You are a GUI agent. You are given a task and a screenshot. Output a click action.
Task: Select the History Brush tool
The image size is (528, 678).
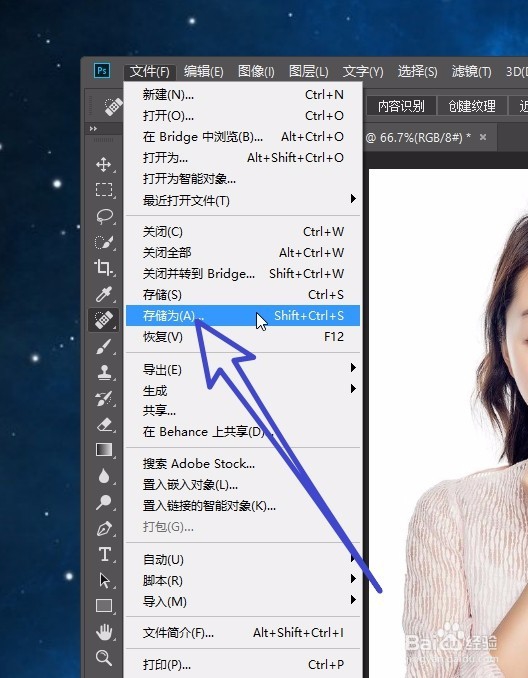click(x=103, y=398)
